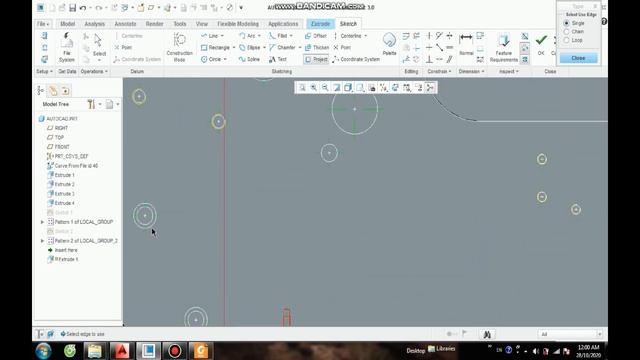Click the Normal dimension tool
The width and height of the screenshot is (640, 360).
tap(466, 44)
